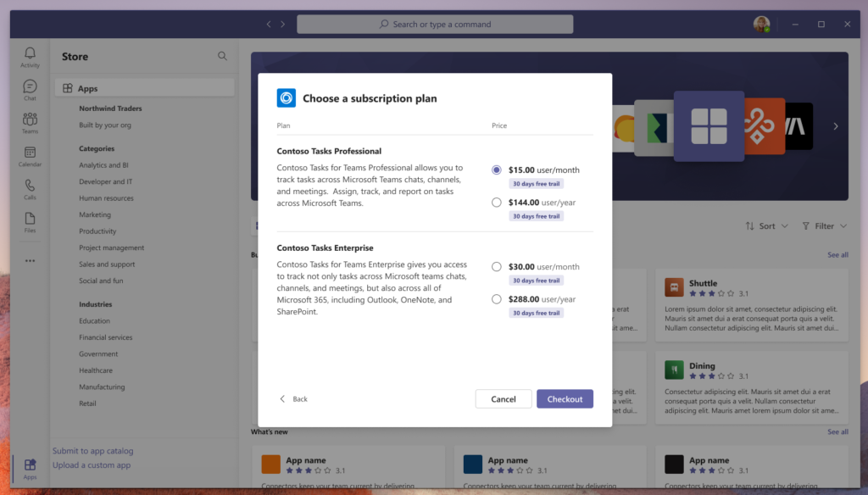Open Marketing category

[95, 214]
